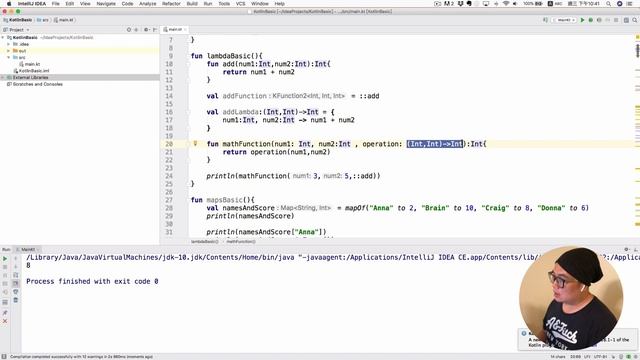Clear all console output with trash icon
The height and width of the screenshot is (360, 640).
(16, 300)
